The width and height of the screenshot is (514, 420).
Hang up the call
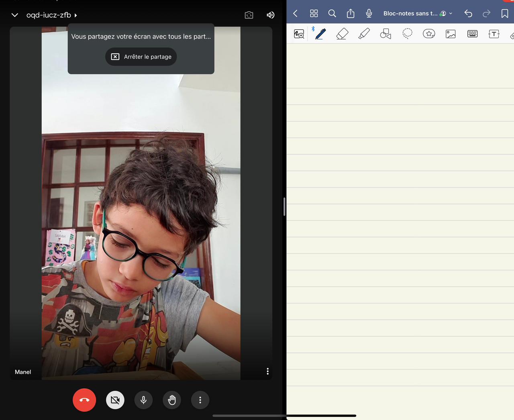pos(84,400)
